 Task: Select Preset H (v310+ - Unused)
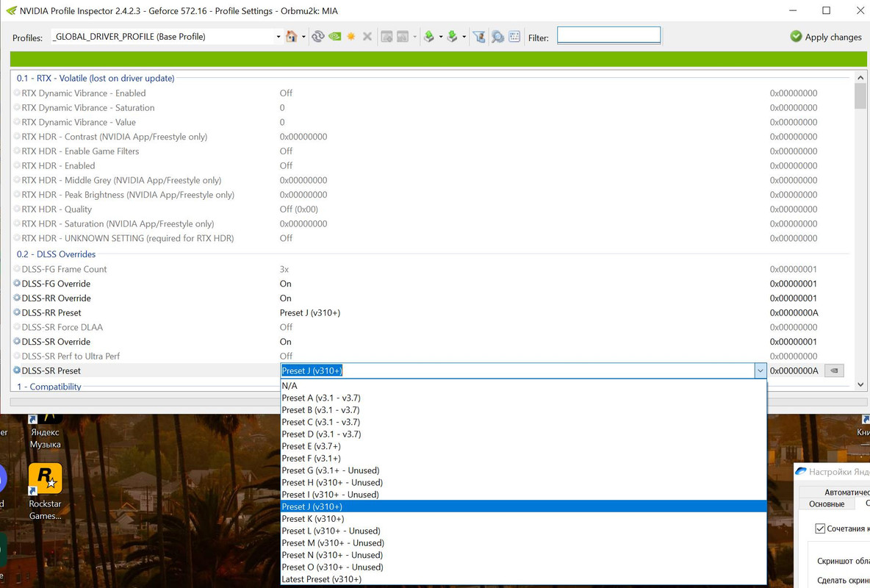524,482
